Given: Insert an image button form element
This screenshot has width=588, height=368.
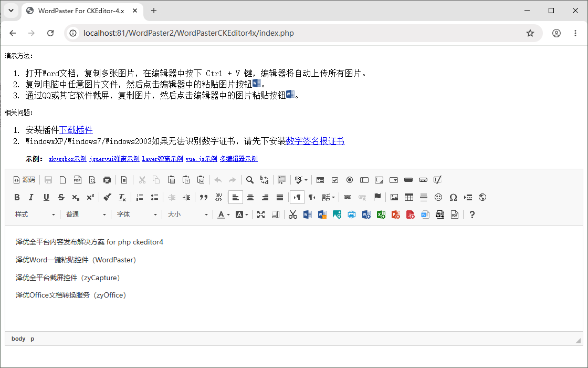Looking at the screenshot, I should point(423,180).
